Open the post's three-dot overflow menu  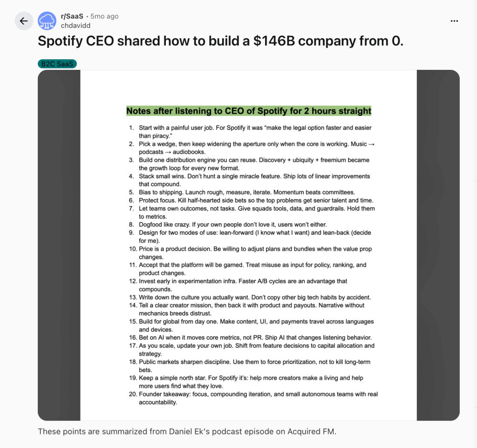click(x=455, y=21)
